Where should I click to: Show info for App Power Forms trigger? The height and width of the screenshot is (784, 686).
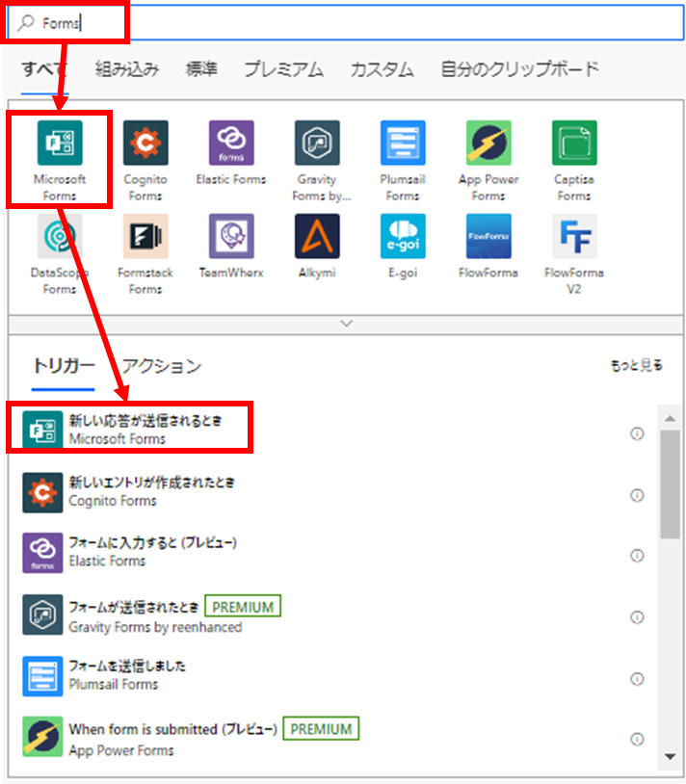point(637,739)
